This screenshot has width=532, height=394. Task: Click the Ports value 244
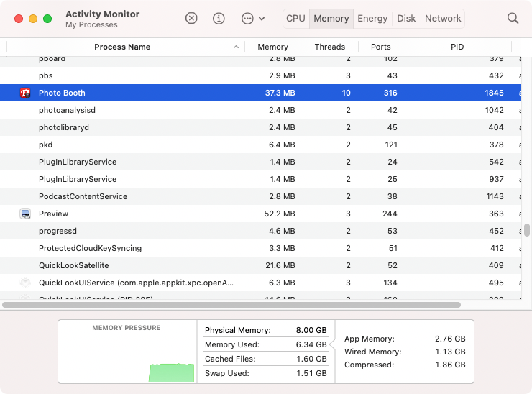(390, 214)
